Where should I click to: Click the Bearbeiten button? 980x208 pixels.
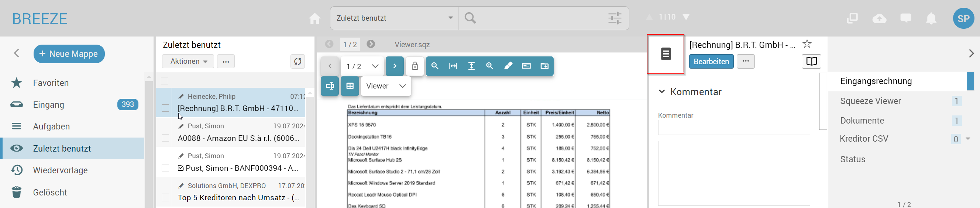tap(711, 62)
